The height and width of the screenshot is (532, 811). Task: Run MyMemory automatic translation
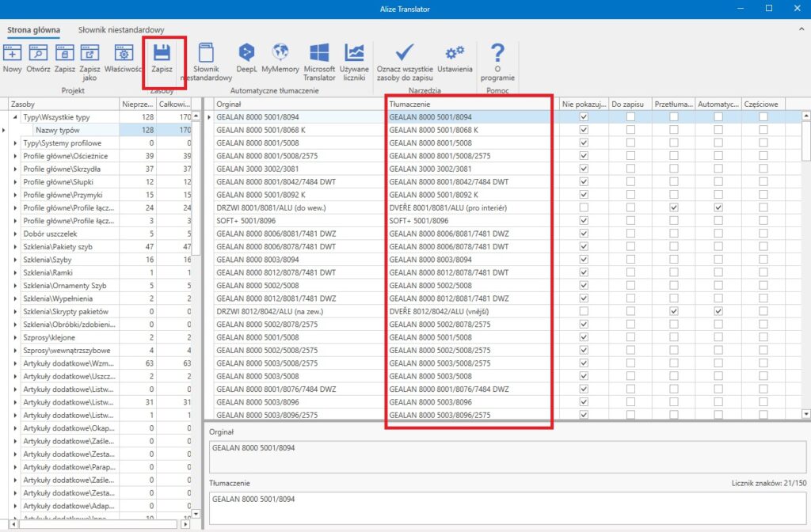click(280, 58)
